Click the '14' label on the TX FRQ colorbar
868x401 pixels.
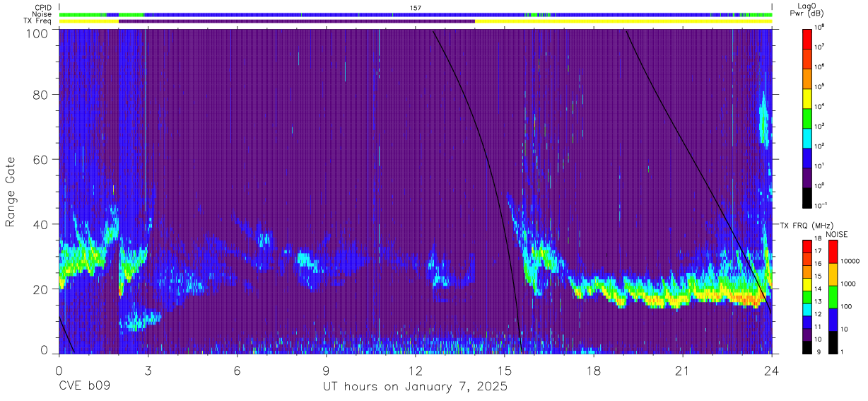click(x=819, y=290)
